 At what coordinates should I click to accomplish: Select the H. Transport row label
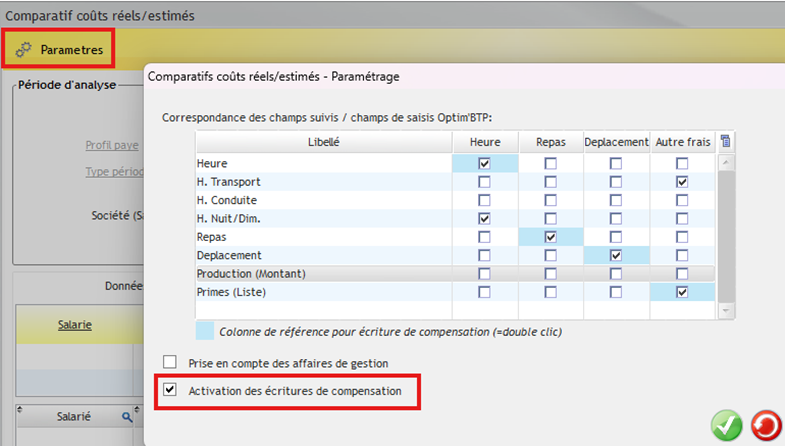tap(228, 182)
